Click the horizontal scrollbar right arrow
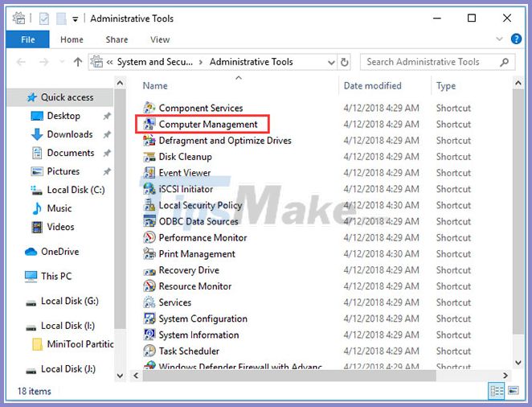532x407 pixels. click(505, 376)
